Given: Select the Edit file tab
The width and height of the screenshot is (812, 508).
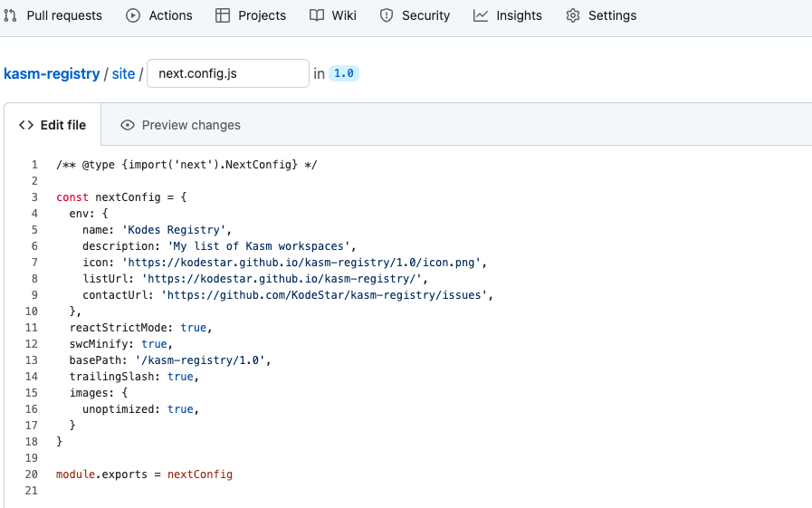Looking at the screenshot, I should pyautogui.click(x=53, y=125).
